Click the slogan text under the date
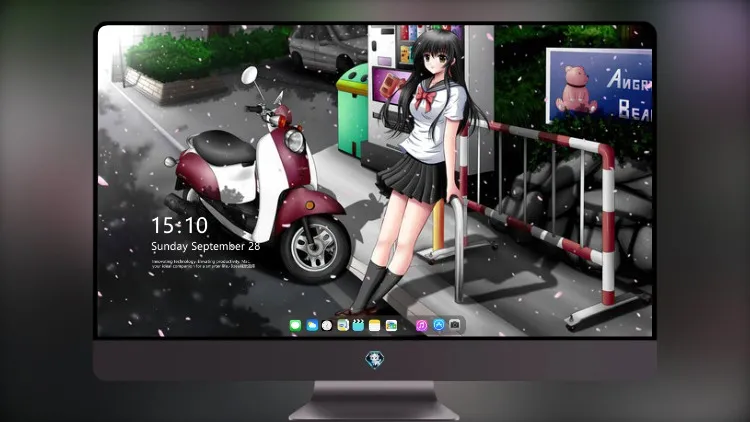 pyautogui.click(x=203, y=264)
